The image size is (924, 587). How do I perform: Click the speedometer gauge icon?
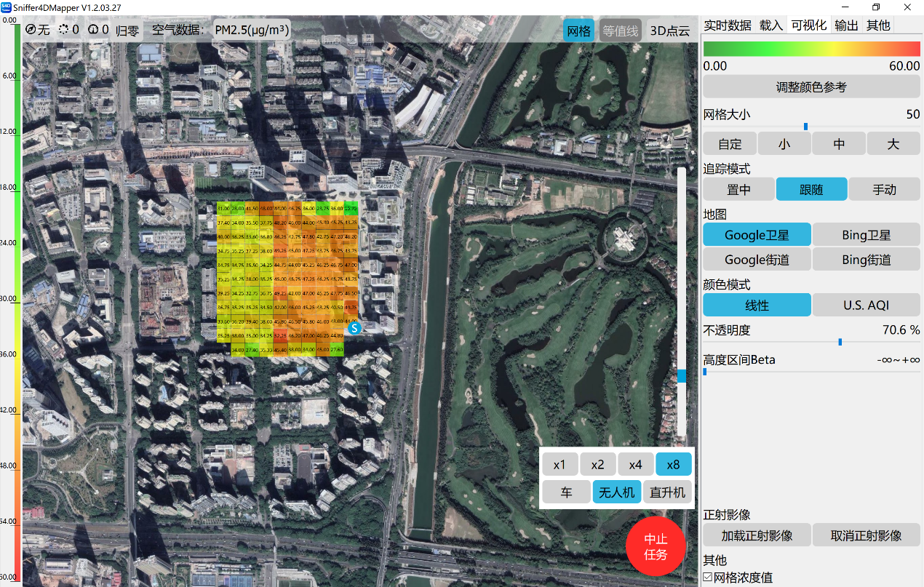tap(93, 30)
